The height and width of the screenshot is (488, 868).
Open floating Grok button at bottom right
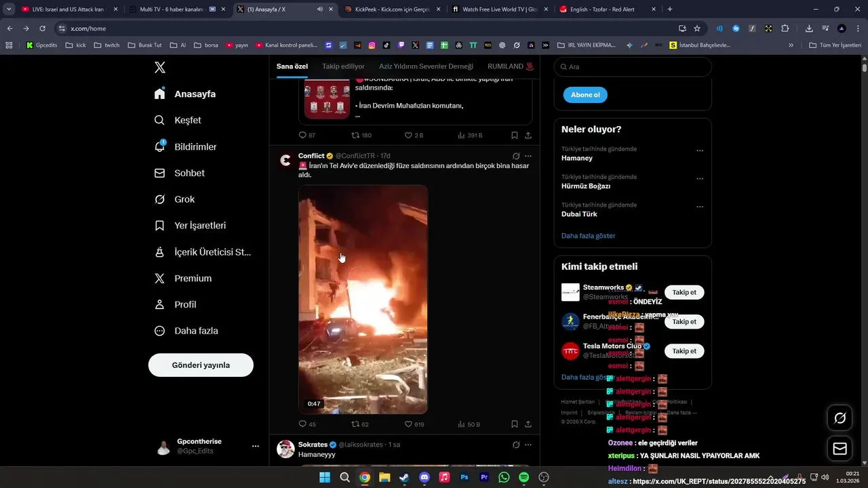point(840,418)
